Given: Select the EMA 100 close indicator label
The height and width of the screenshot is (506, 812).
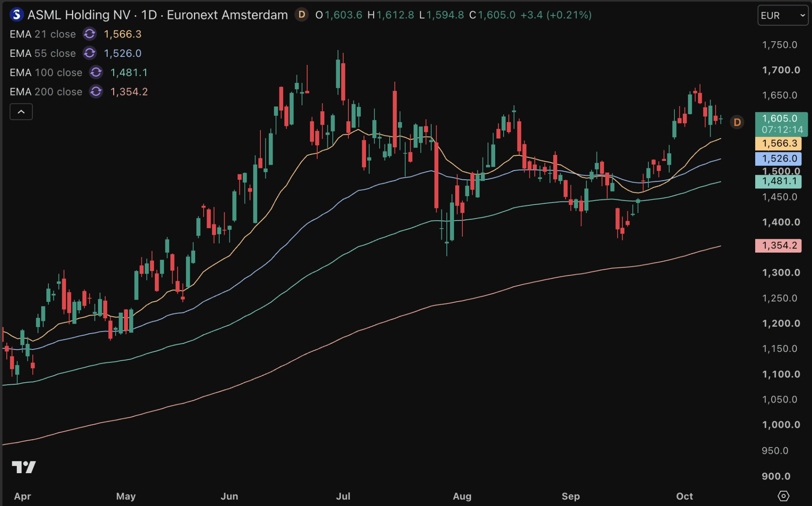Looking at the screenshot, I should (x=46, y=72).
